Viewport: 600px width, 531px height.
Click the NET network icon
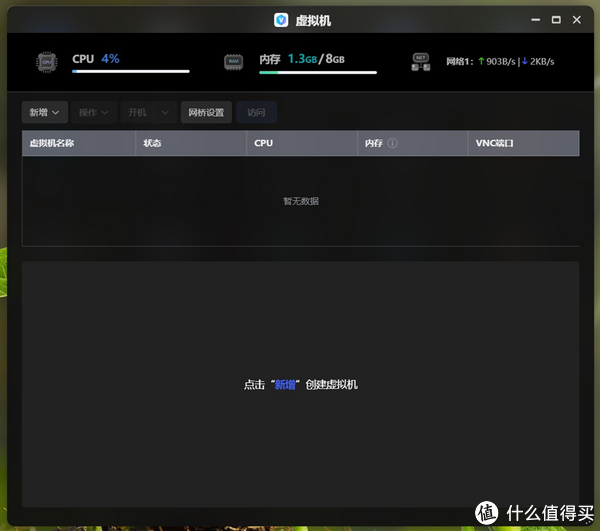pyautogui.click(x=421, y=62)
